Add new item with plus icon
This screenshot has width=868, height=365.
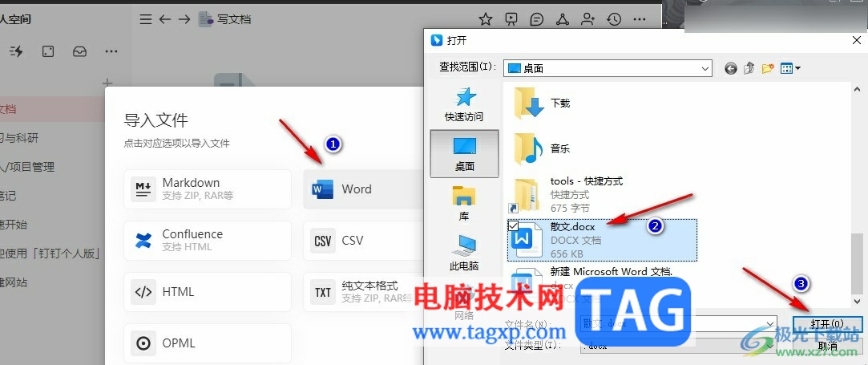pos(108,83)
